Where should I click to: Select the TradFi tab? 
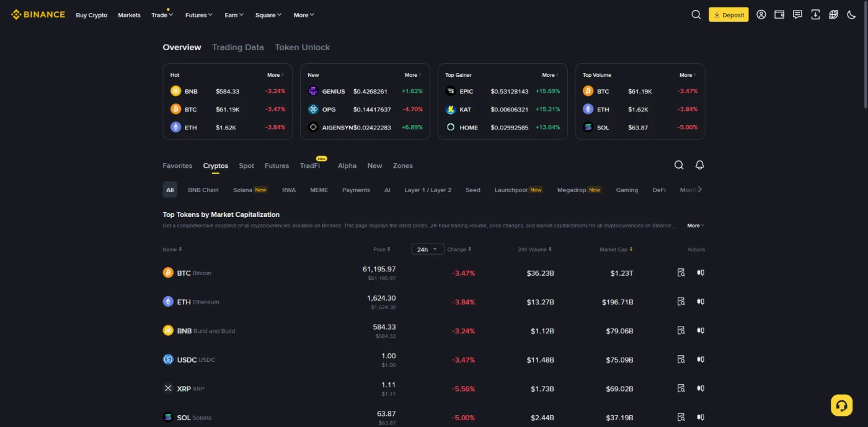coord(310,165)
